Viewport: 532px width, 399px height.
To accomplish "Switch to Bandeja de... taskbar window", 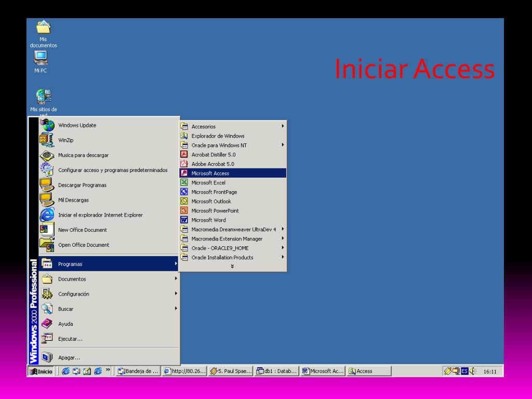I will (x=138, y=371).
